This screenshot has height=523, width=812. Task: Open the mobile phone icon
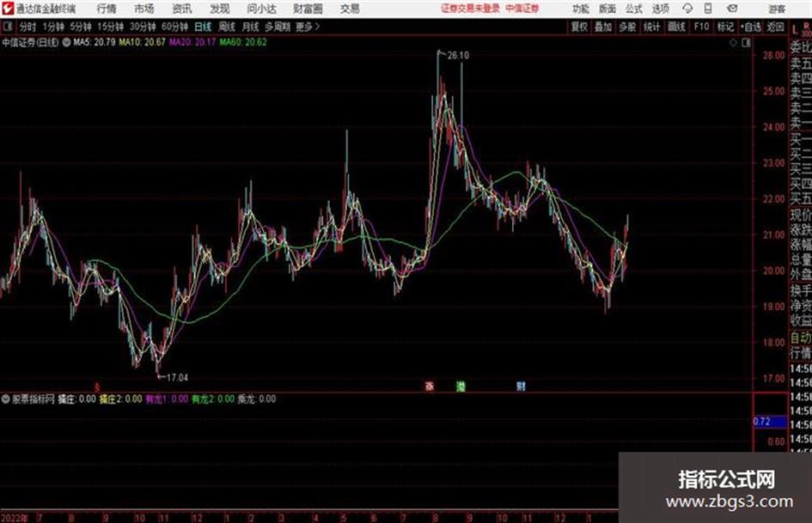pos(708,9)
